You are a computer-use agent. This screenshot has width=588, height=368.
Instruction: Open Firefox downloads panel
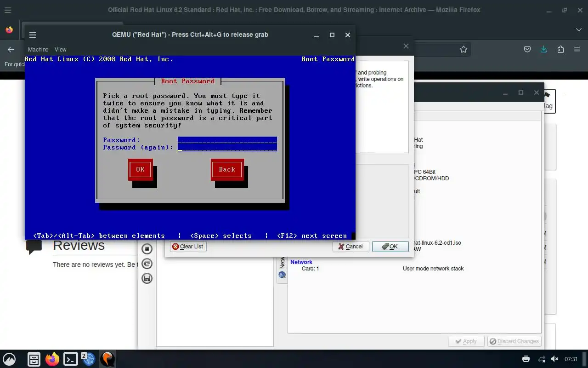click(544, 49)
